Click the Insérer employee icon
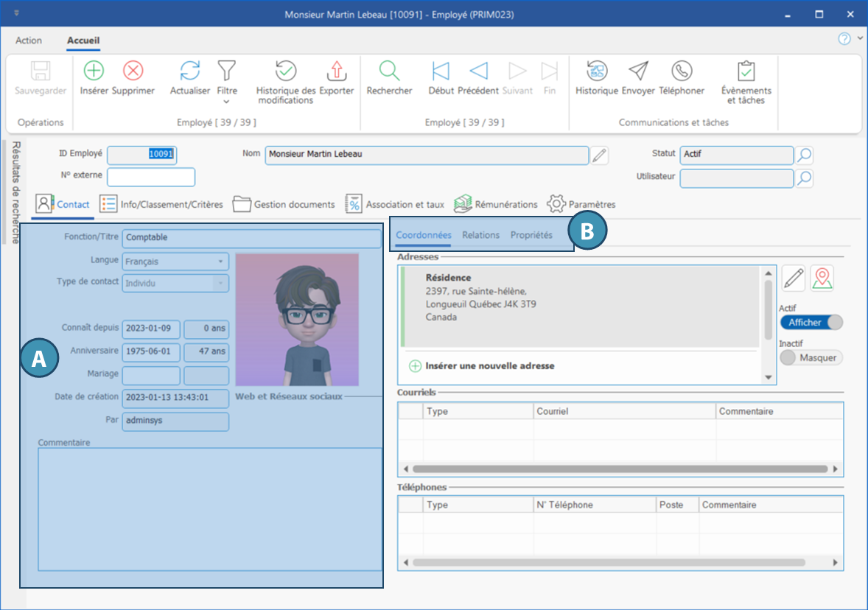Screen dimensions: 868x610 (94, 71)
